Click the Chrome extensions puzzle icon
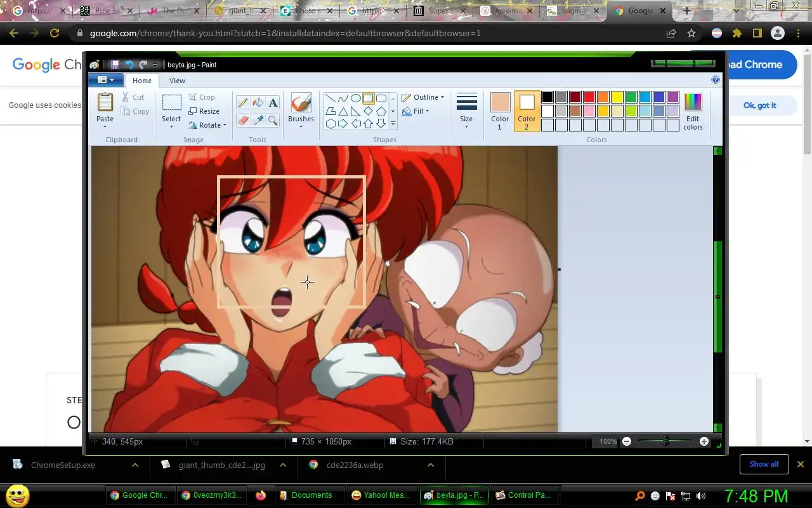This screenshot has width=812, height=508. 737,33
